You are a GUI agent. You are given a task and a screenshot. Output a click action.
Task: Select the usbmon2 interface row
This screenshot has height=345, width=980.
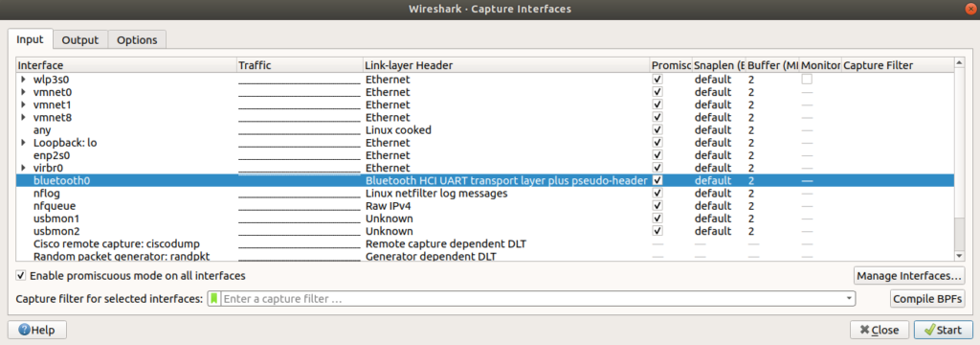tap(485, 231)
